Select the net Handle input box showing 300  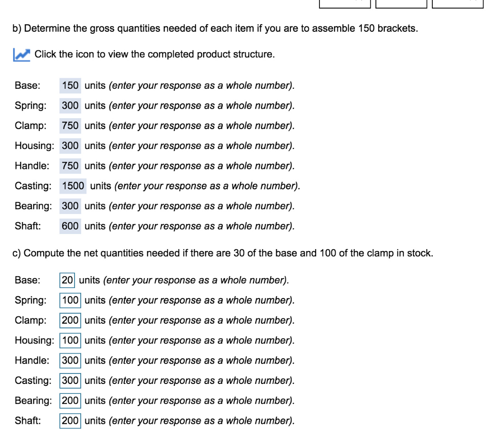pos(70,360)
